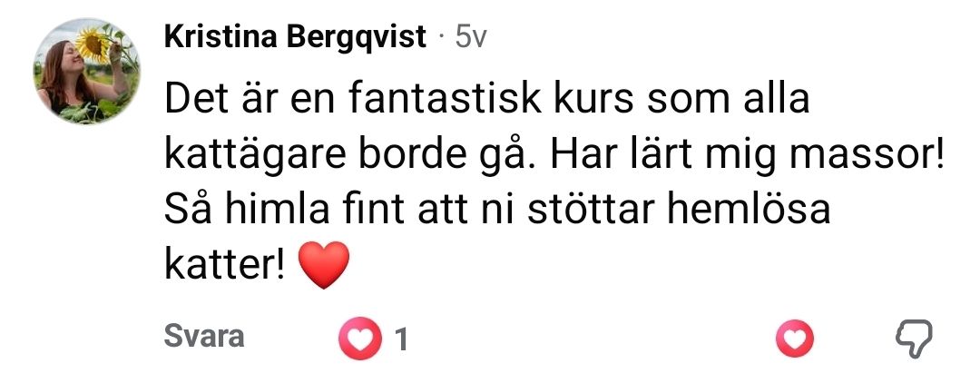
Task: Select the word "fantastisk" in the comment
Action: pos(444,99)
